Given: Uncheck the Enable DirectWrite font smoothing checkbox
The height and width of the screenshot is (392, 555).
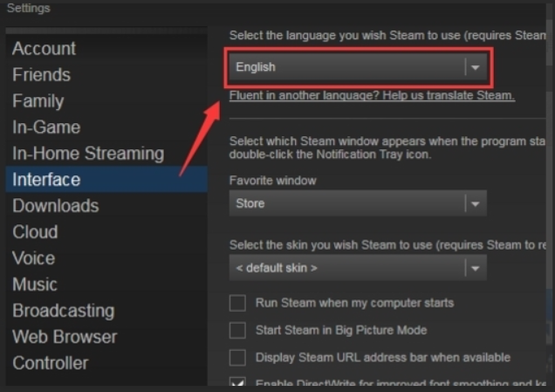Looking at the screenshot, I should 237,382.
